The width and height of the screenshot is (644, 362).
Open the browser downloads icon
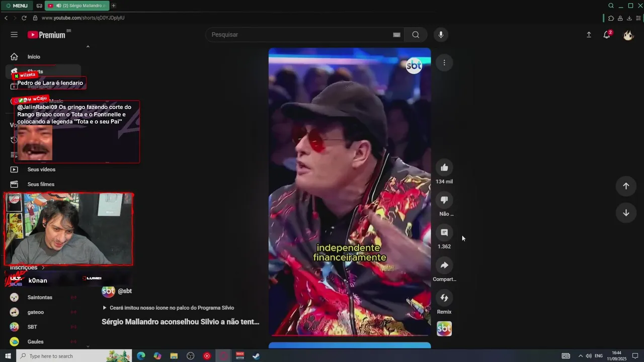pyautogui.click(x=629, y=18)
